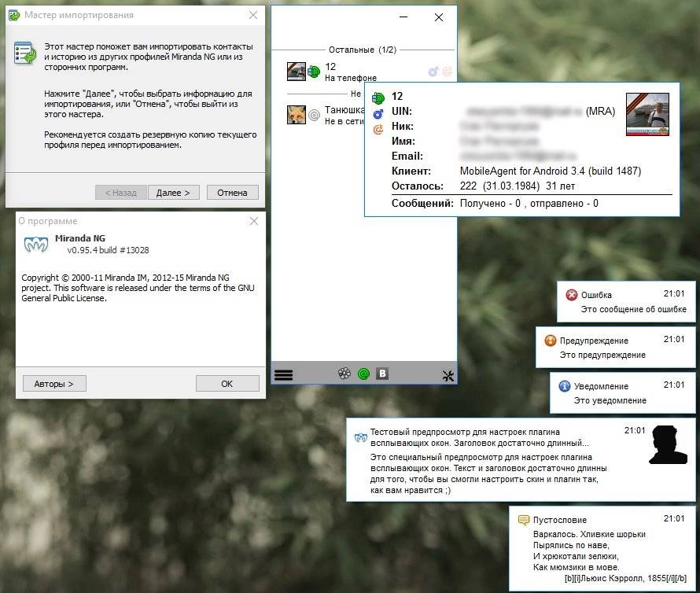
Task: Click the green phone status icon beside contact 12
Action: 314,72
